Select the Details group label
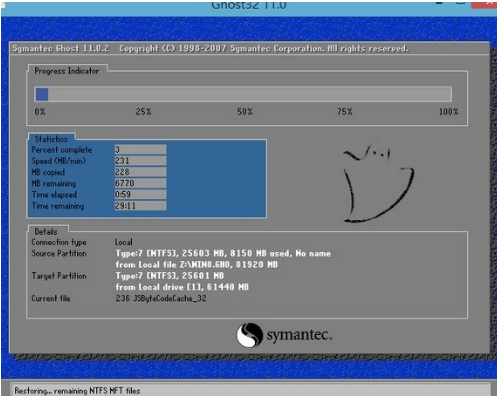The height and width of the screenshot is (397, 497). click(x=46, y=231)
